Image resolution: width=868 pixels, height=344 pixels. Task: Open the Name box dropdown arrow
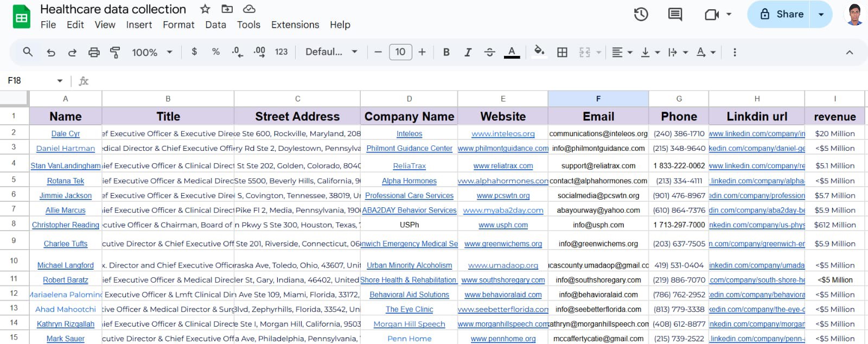tap(60, 81)
